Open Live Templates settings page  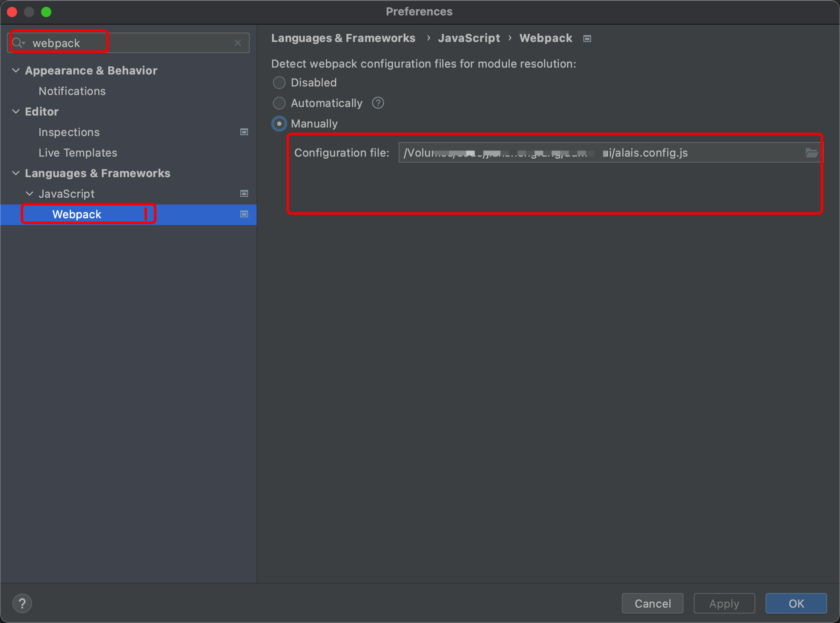click(x=78, y=153)
